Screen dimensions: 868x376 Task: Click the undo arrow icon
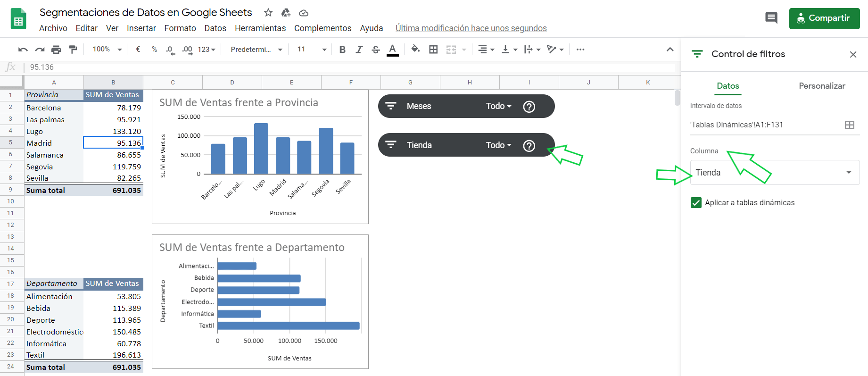23,50
